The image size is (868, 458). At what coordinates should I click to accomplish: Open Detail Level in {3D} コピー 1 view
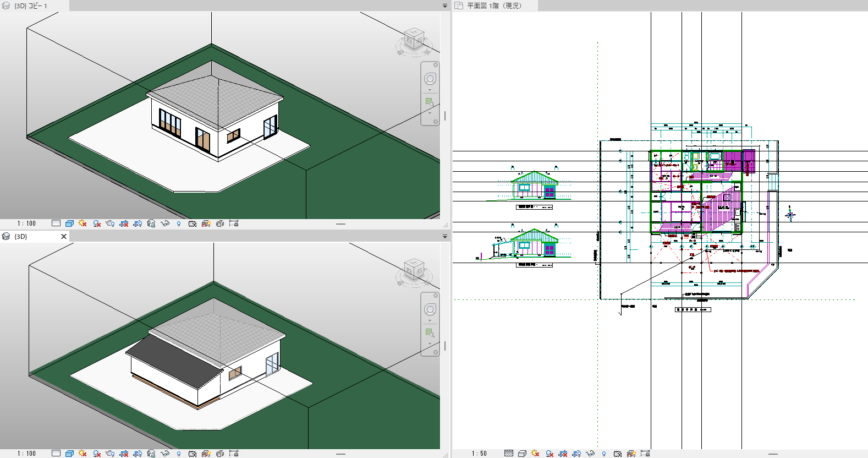(56, 223)
